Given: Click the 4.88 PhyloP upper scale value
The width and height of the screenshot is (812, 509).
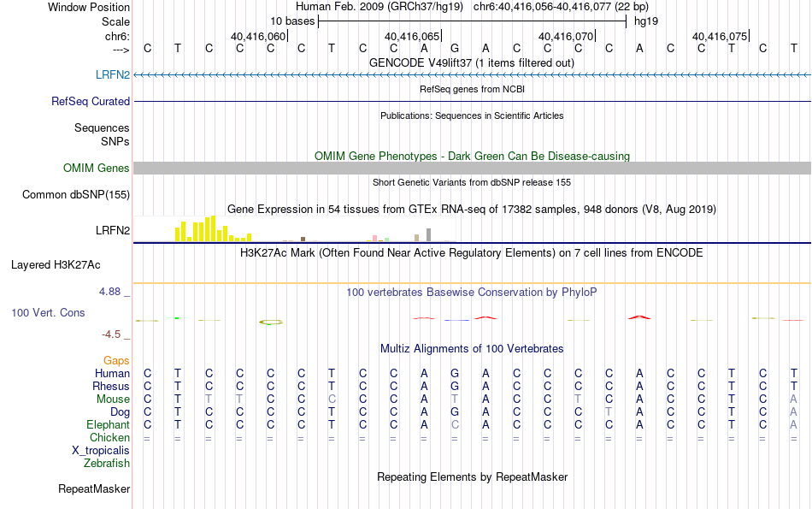Looking at the screenshot, I should pyautogui.click(x=109, y=292).
